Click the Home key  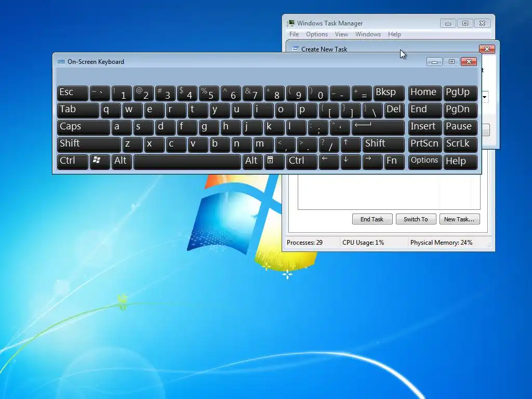point(425,94)
